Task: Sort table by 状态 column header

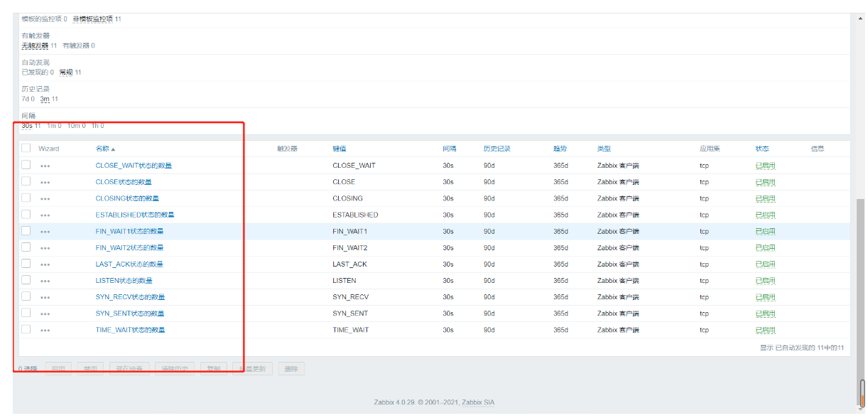Action: point(762,149)
